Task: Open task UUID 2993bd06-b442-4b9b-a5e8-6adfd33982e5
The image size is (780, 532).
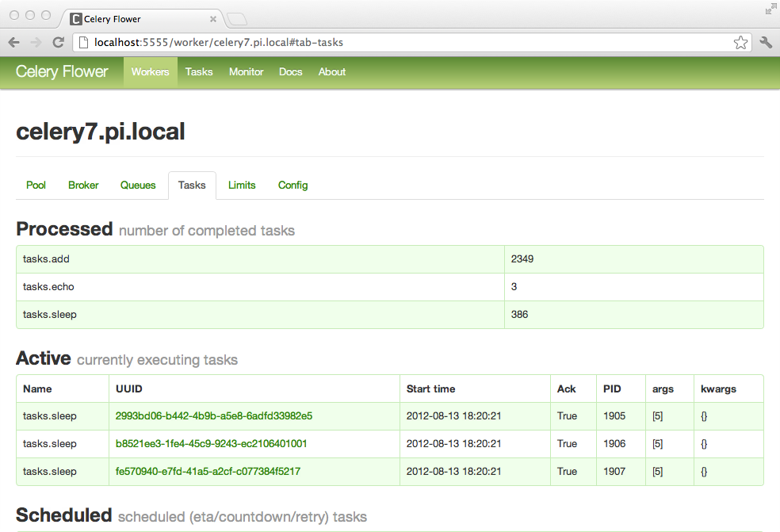Action: pyautogui.click(x=214, y=416)
